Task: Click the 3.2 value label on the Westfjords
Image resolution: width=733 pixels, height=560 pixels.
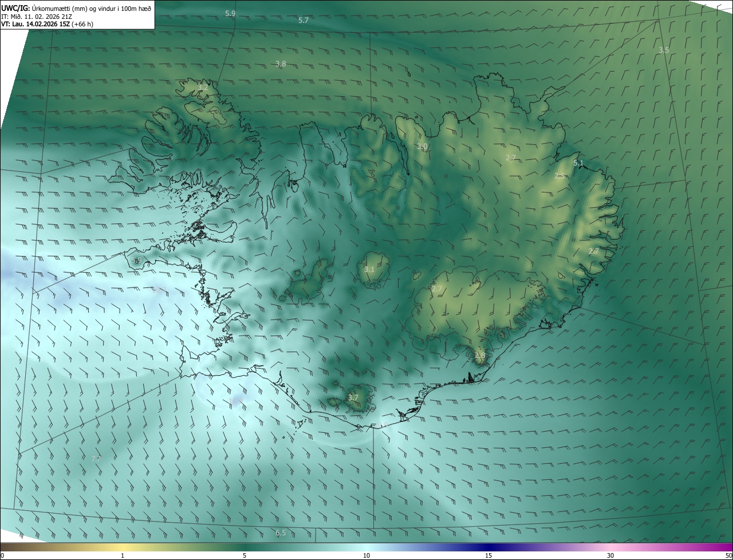Action: coord(203,88)
